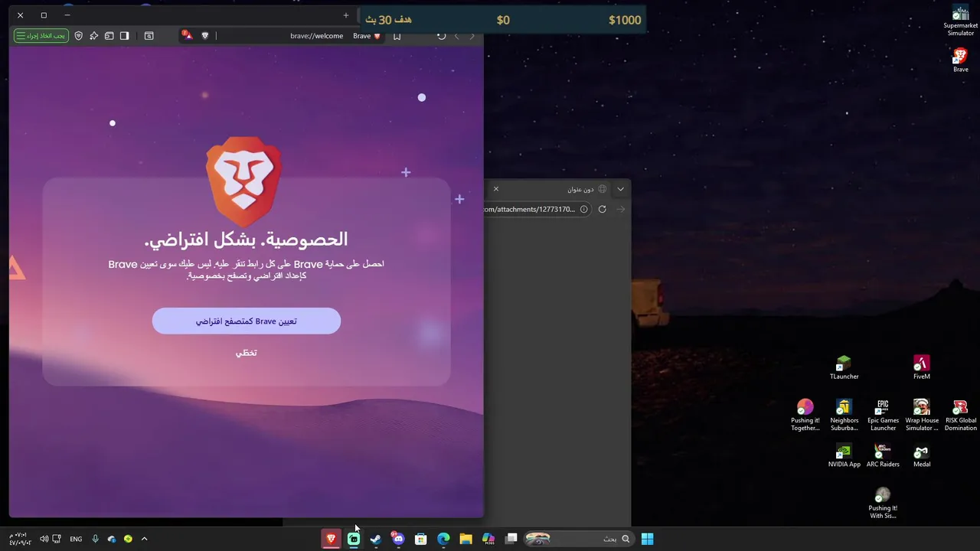This screenshot has height=551, width=980.
Task: Click the تخطي skip link
Action: pyautogui.click(x=246, y=353)
